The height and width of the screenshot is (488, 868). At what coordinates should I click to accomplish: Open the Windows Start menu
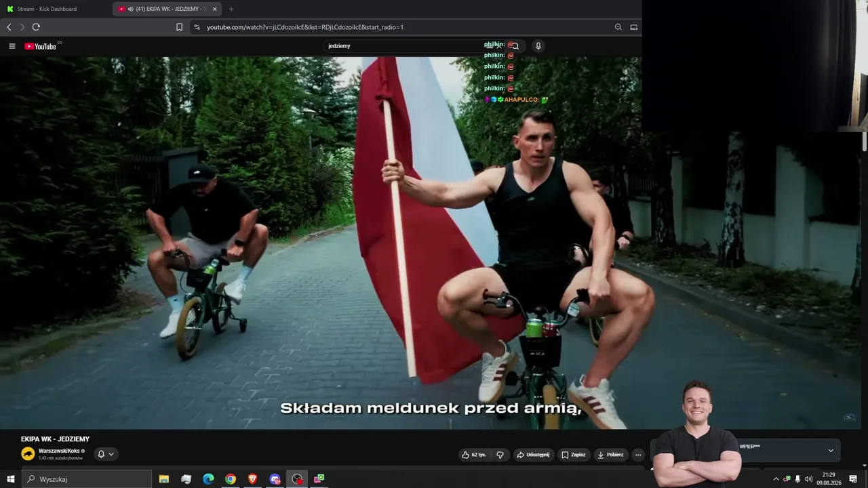coord(11,479)
